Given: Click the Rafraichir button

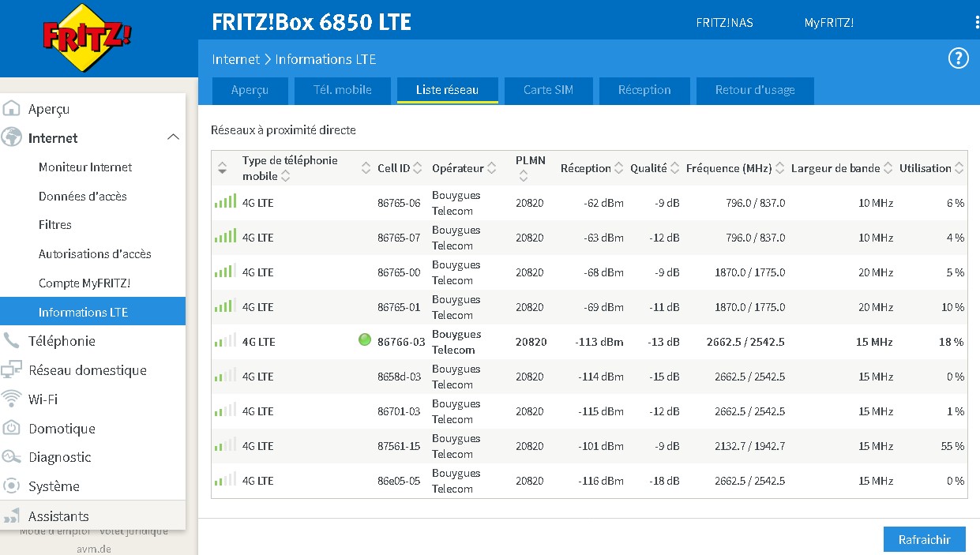Looking at the screenshot, I should pyautogui.click(x=925, y=539).
